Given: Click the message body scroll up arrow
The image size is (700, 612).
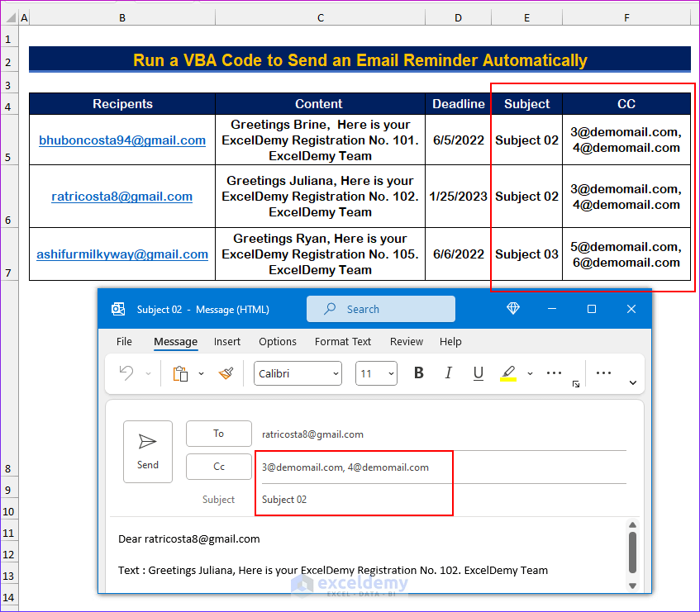Looking at the screenshot, I should pos(632,525).
